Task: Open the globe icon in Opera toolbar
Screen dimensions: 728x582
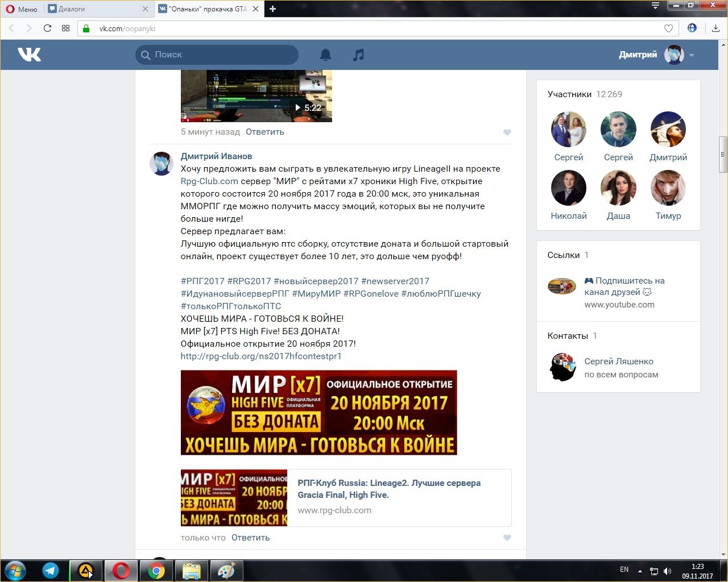Action: point(692,28)
